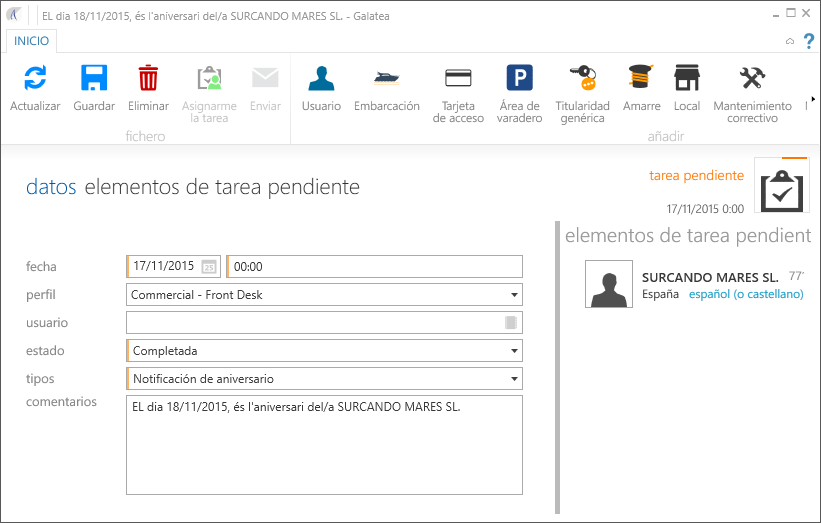This screenshot has width=821, height=523.
Task: Click the Amarre mooring icon
Action: point(641,79)
